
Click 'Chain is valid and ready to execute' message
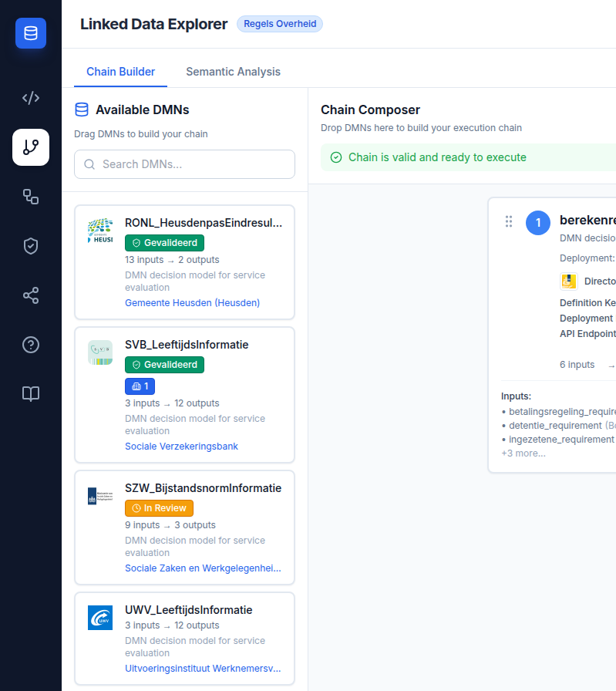click(437, 157)
